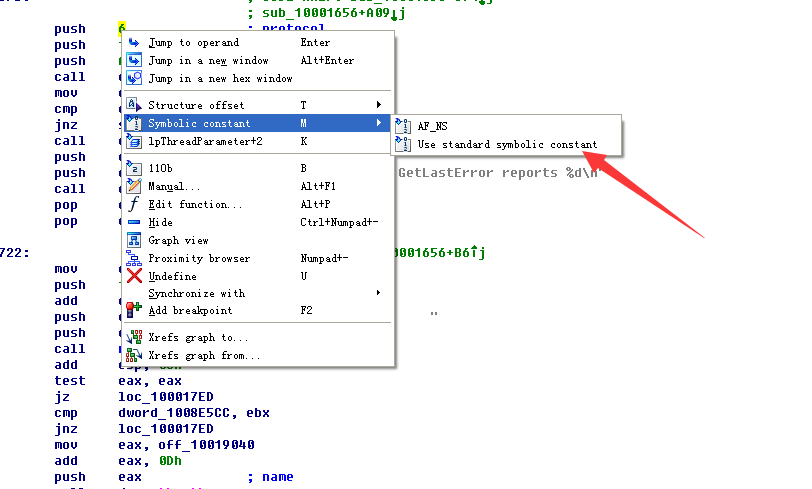Choose Edit function menu entry

(x=258, y=204)
